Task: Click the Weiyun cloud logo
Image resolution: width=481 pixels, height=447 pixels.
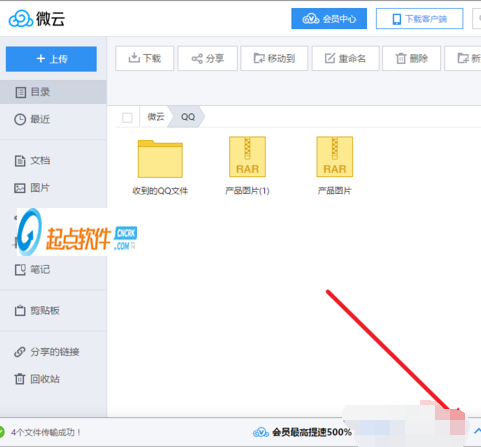Action: [37, 18]
